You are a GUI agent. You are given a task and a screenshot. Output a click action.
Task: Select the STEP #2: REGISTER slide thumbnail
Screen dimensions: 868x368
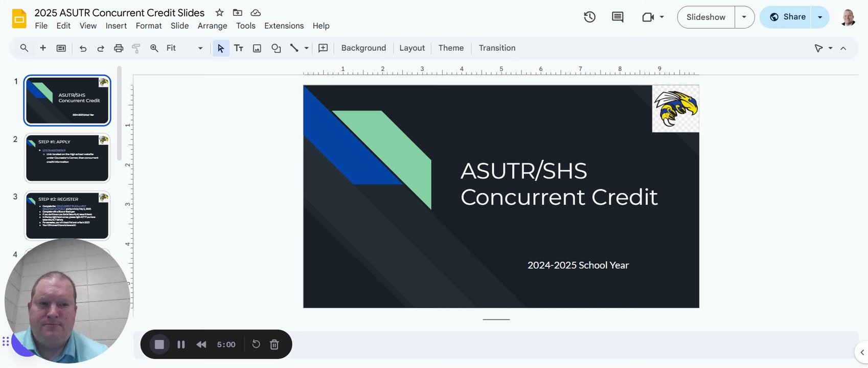[67, 215]
